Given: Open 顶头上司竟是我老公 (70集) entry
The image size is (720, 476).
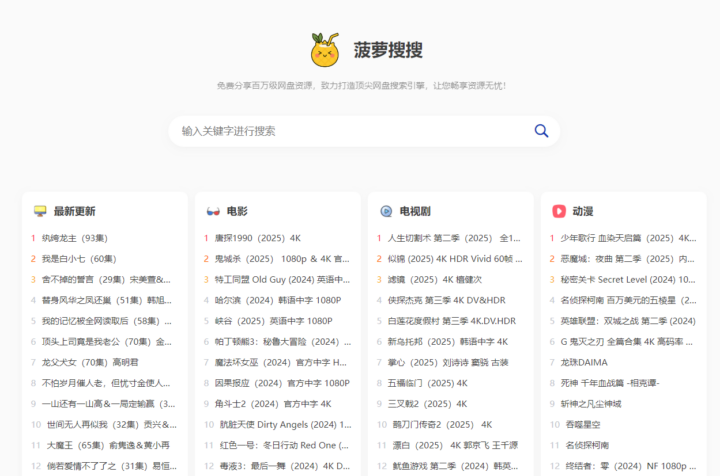Looking at the screenshot, I should [x=107, y=342].
